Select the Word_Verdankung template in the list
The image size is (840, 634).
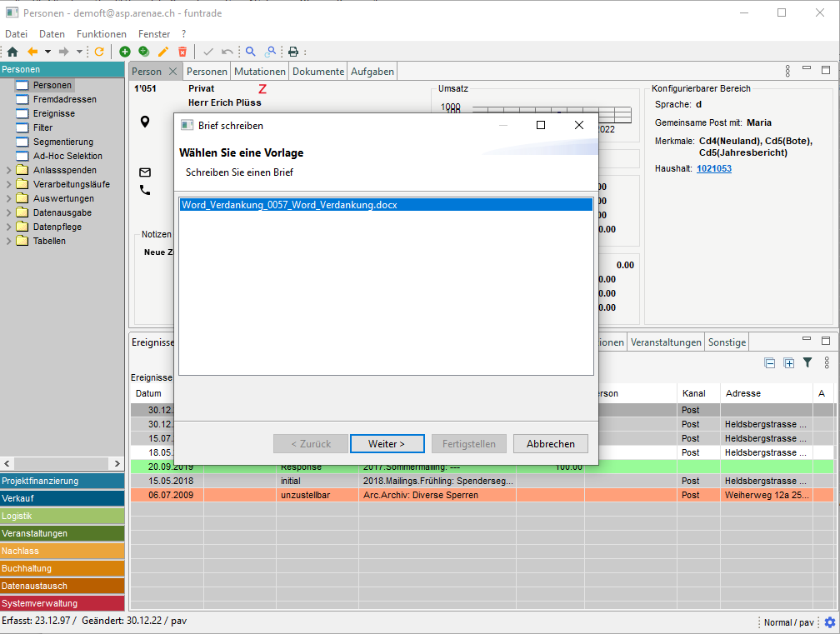pos(289,205)
